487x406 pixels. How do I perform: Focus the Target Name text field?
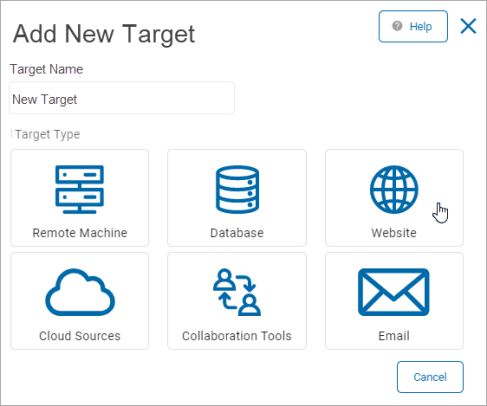point(122,98)
